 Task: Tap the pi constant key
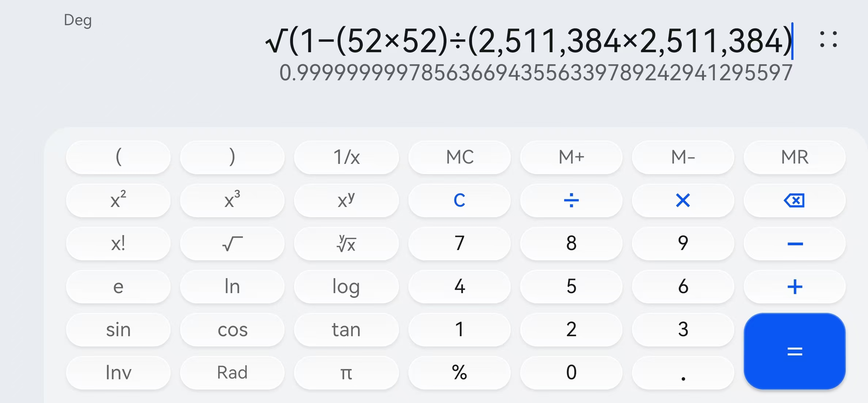(346, 373)
